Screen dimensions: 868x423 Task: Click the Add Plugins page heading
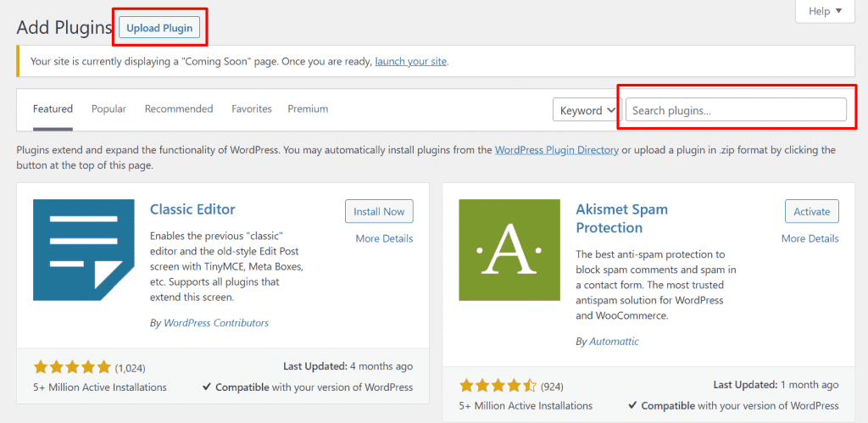pos(64,28)
